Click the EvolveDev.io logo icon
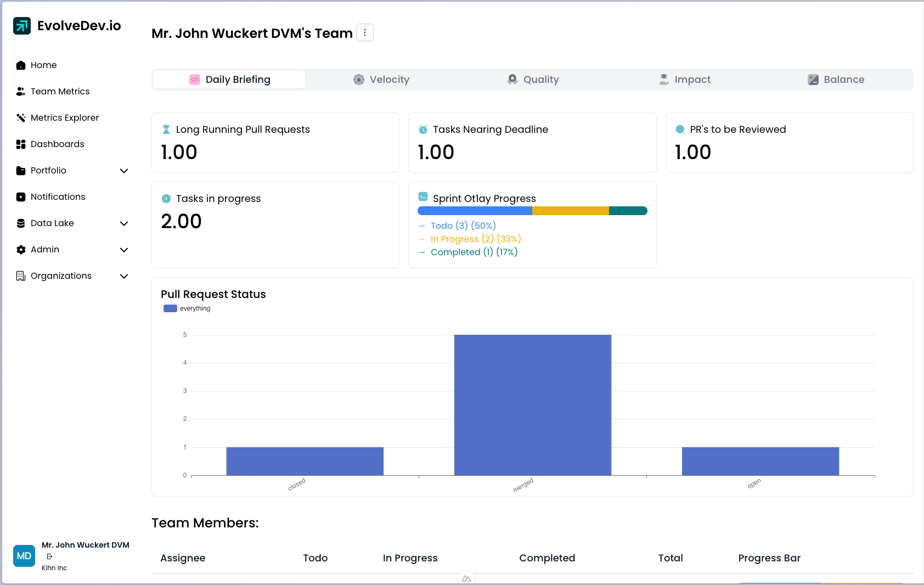Image resolution: width=924 pixels, height=585 pixels. pyautogui.click(x=22, y=26)
